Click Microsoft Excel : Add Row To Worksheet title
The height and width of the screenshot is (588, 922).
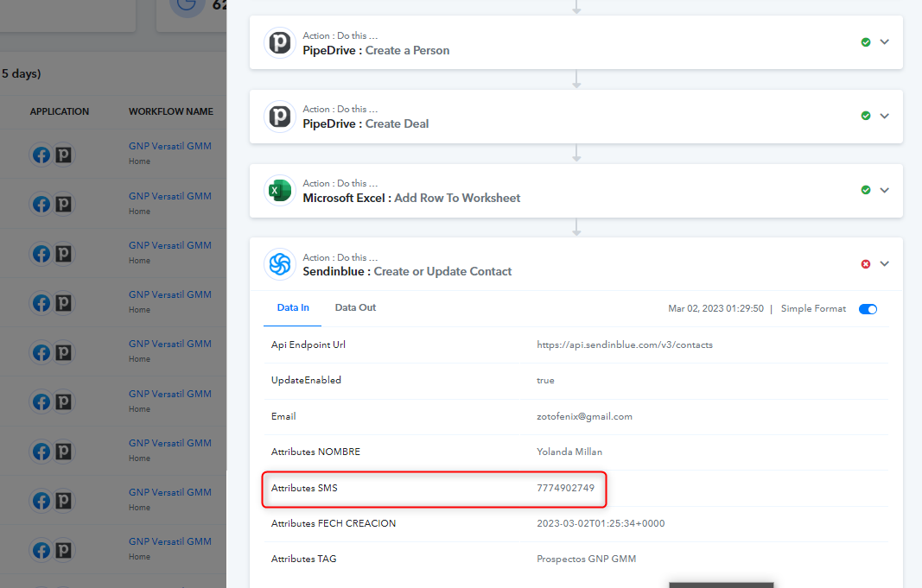tap(411, 198)
